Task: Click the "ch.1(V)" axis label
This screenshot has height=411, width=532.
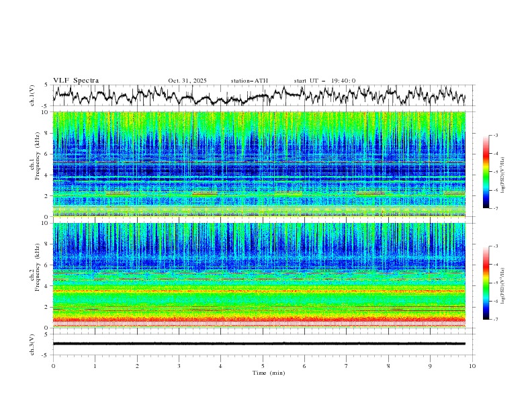Action: click(x=32, y=95)
